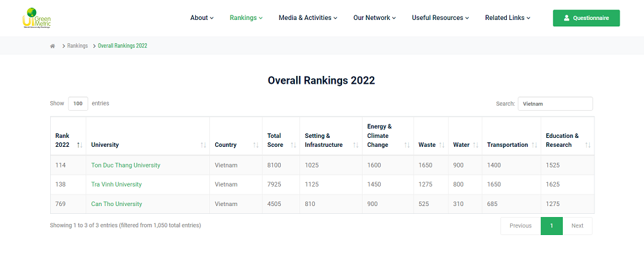Viewport: 644px width, 255px height.
Task: Click the Next pagination button
Action: pos(577,226)
